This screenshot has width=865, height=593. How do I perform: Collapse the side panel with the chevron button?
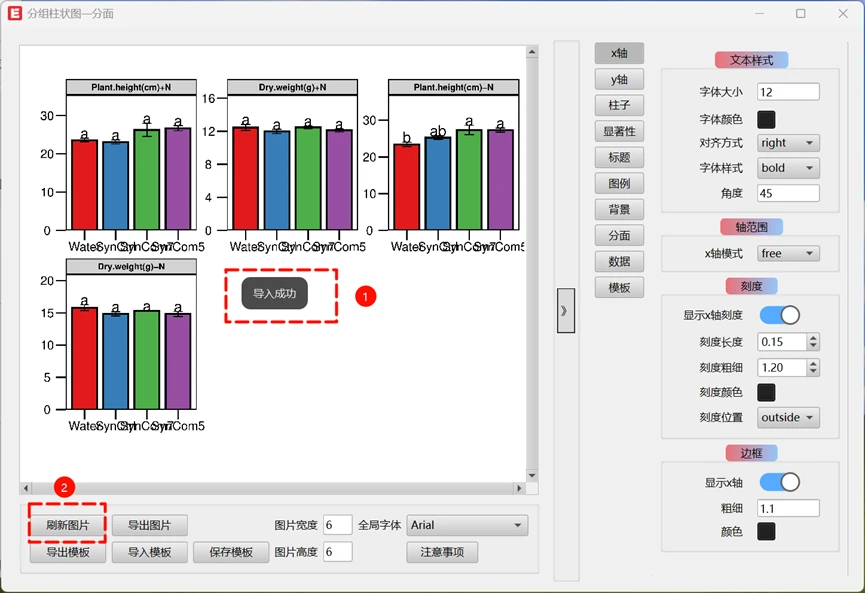click(x=565, y=311)
